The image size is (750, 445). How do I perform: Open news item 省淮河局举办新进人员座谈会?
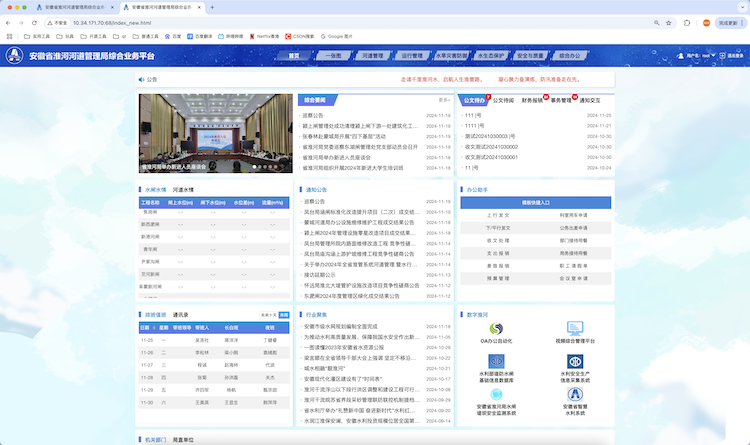pyautogui.click(x=336, y=157)
